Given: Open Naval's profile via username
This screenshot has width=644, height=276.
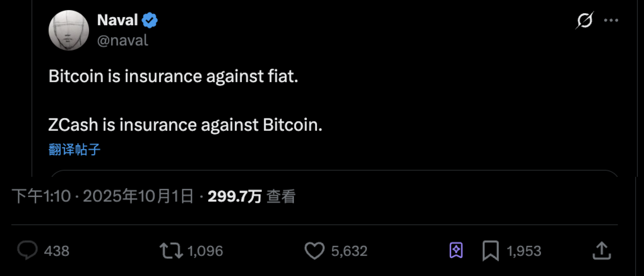Looking at the screenshot, I should (117, 20).
